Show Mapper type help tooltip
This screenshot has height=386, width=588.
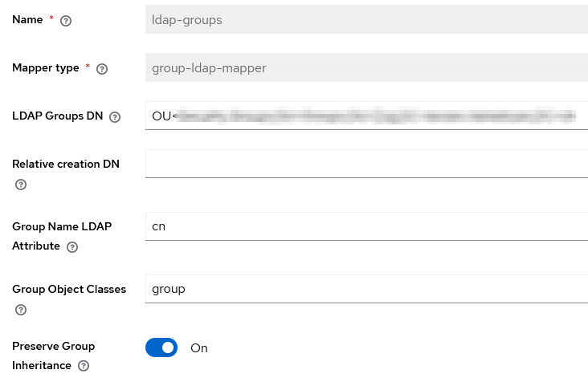point(102,69)
